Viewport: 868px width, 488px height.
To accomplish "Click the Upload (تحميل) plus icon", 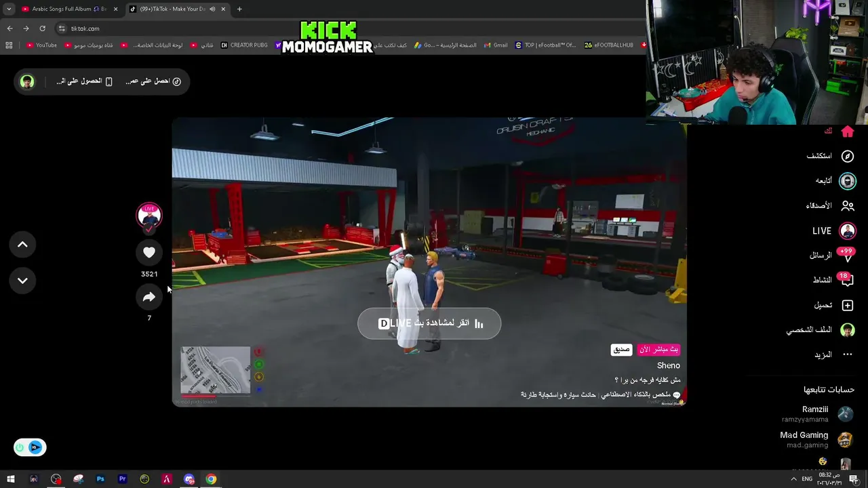I will (847, 305).
